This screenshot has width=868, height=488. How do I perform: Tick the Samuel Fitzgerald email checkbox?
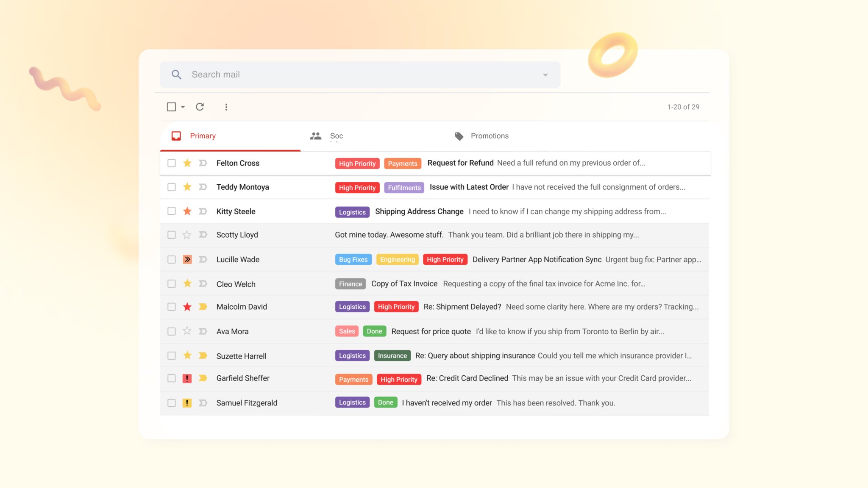(171, 403)
